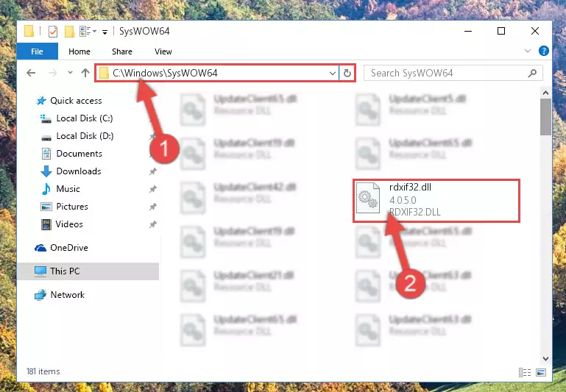Viewport: 566px width, 392px height.
Task: Click the address bar path C:\Windows\SysWOW64
Action: 165,73
